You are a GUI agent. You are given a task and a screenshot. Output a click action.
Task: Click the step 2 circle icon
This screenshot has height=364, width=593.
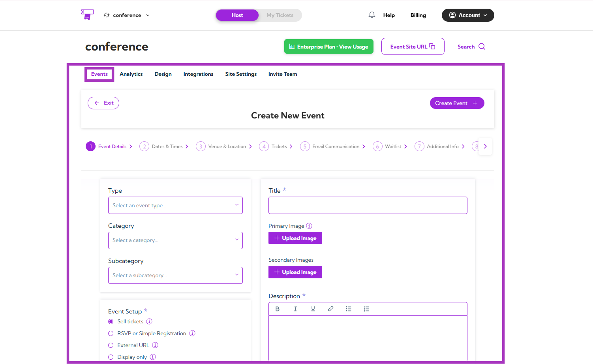[x=144, y=146]
